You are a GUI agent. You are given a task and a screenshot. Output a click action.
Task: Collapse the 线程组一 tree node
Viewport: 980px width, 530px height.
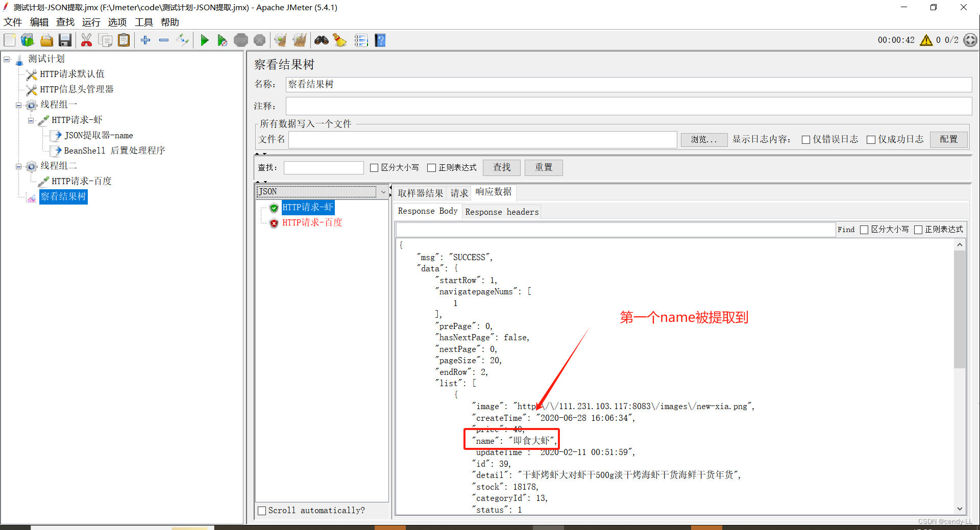pos(18,105)
